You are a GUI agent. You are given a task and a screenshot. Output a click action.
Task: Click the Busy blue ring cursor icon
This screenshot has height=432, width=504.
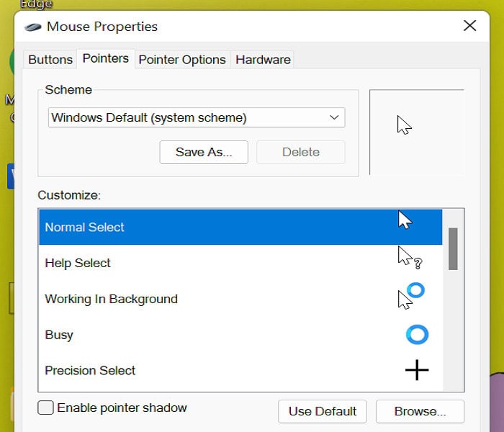tap(417, 335)
